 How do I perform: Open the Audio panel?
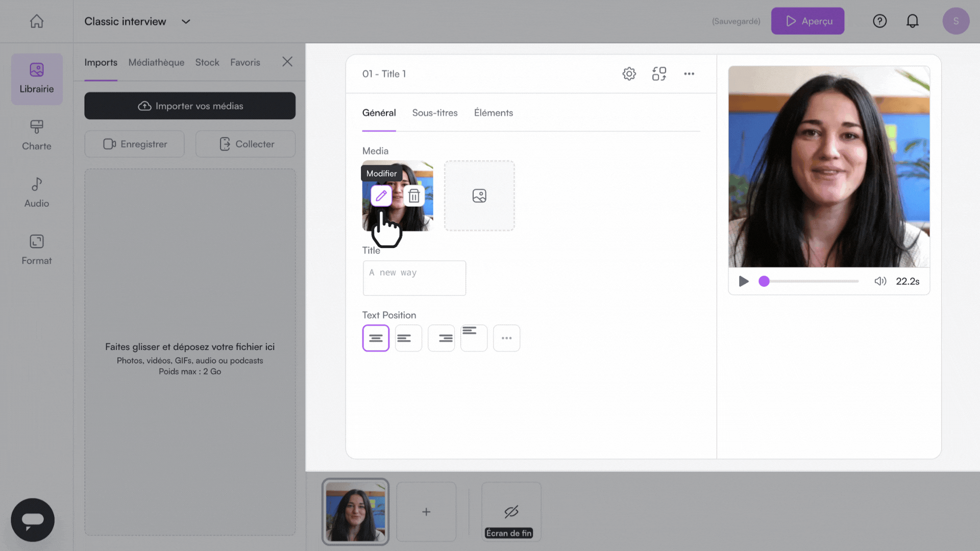(37, 192)
